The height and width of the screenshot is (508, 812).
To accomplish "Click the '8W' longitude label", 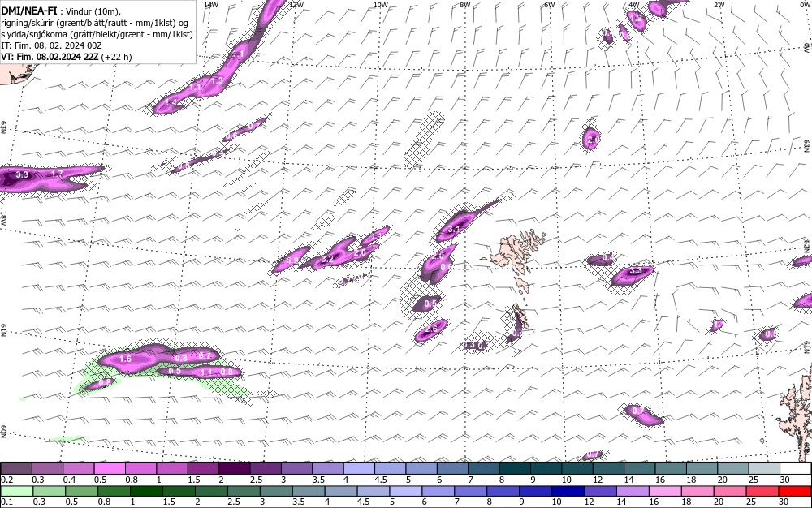I will click(465, 5).
